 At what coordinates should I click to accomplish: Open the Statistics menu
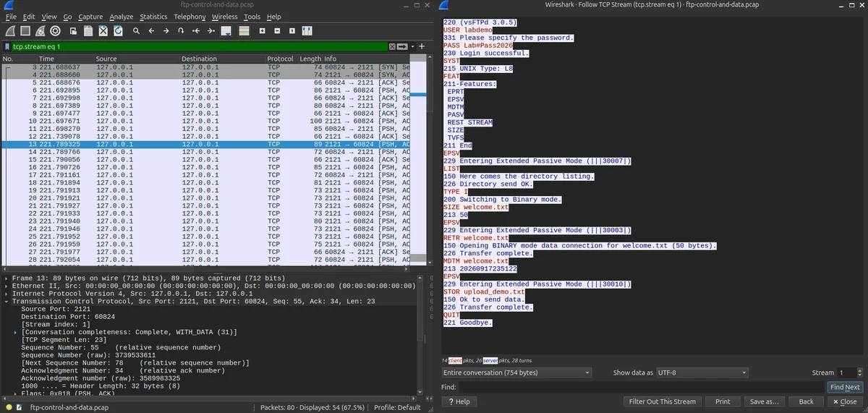click(153, 17)
